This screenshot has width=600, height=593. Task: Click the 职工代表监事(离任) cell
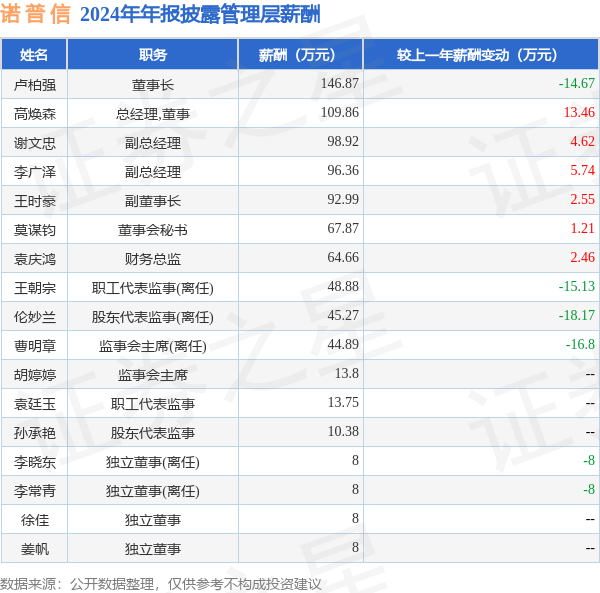(153, 288)
